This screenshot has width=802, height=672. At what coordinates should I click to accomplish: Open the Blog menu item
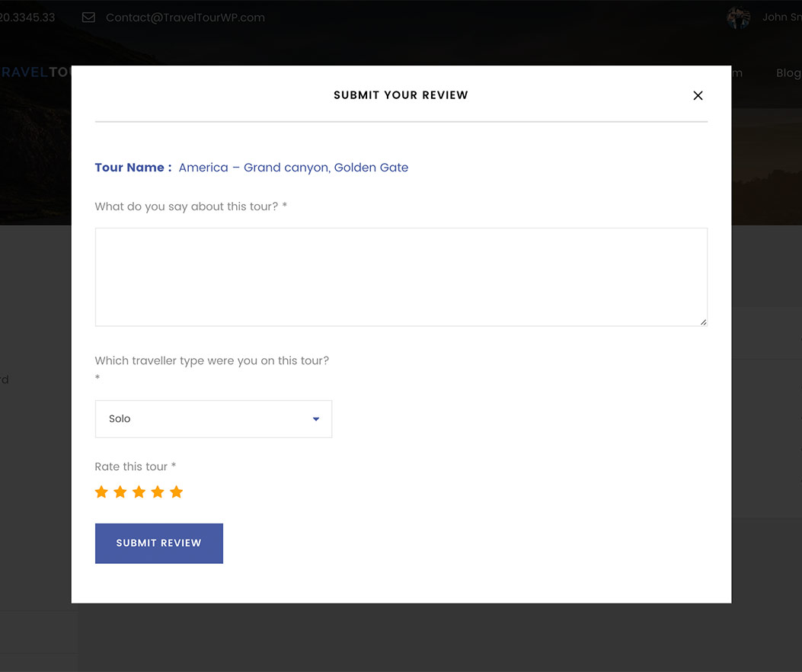pyautogui.click(x=788, y=73)
